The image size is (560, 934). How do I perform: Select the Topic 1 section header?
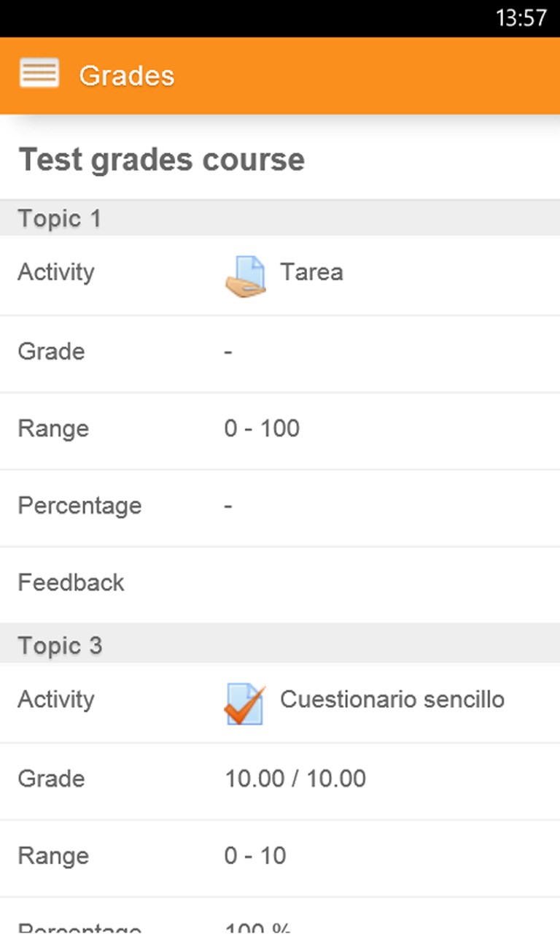coord(60,219)
